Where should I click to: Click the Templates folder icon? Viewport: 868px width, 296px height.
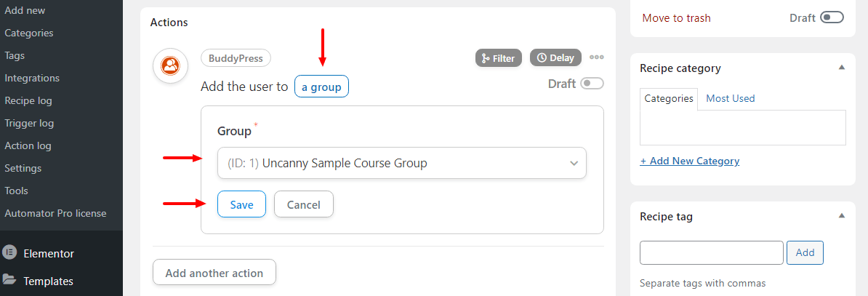[x=9, y=280]
